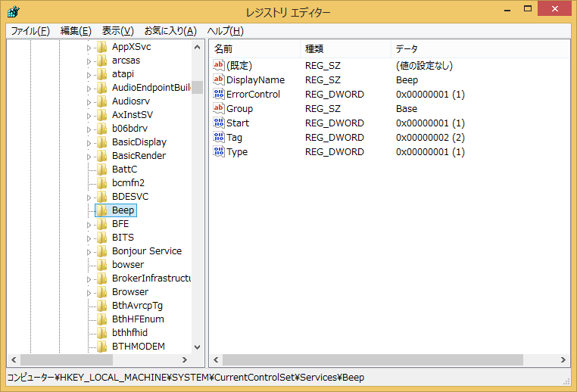Screen dimensions: 577x392
Task: Expand the AppXSvc tree node
Action: (x=89, y=47)
